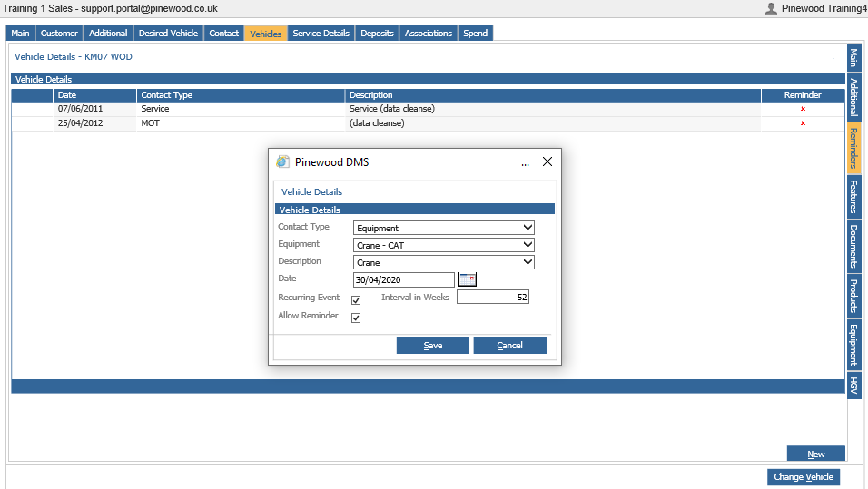868x489 pixels.
Task: Open the Contact tab
Action: [223, 34]
